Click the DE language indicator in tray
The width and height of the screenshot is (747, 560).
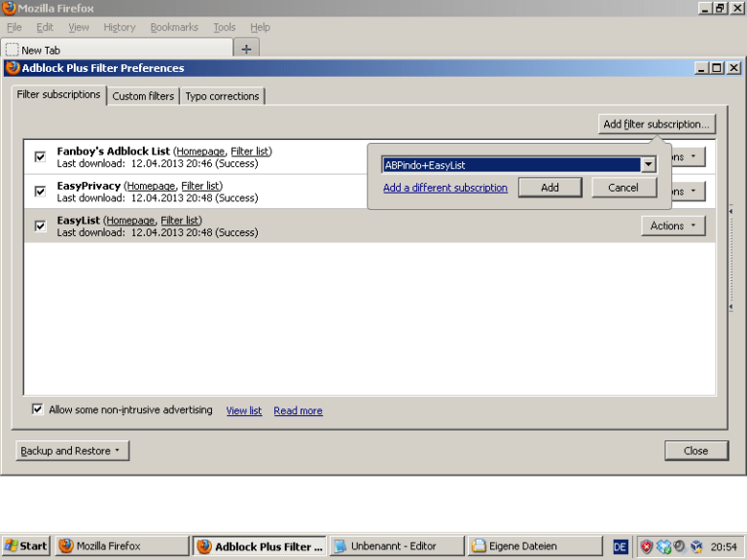coord(620,546)
